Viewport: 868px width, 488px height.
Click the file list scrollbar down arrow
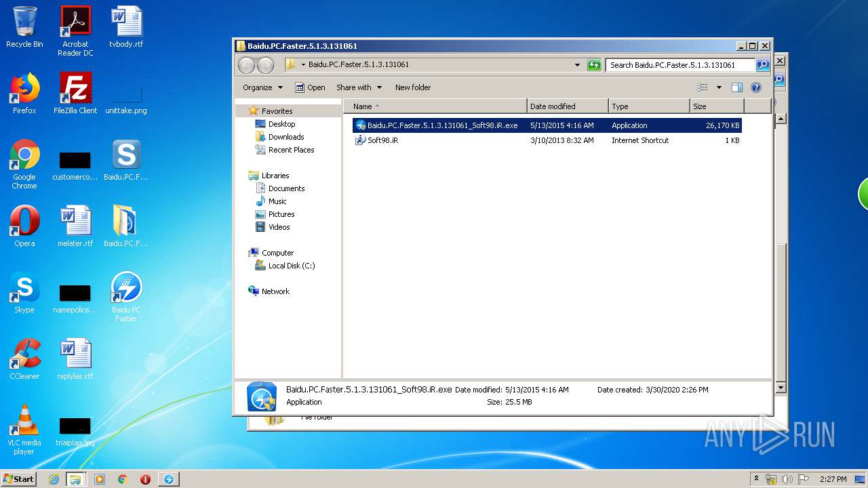pos(780,387)
